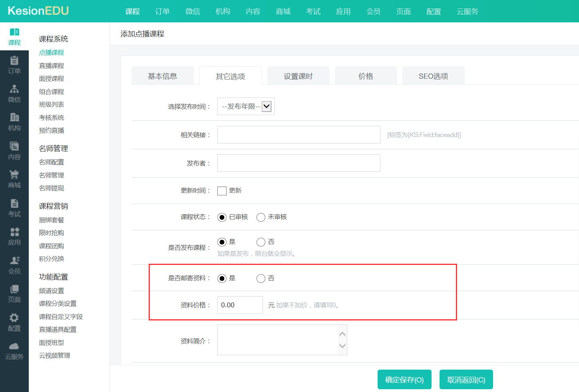Click the 会员 member icon
Viewport: 579px width, 392px height.
[14, 261]
